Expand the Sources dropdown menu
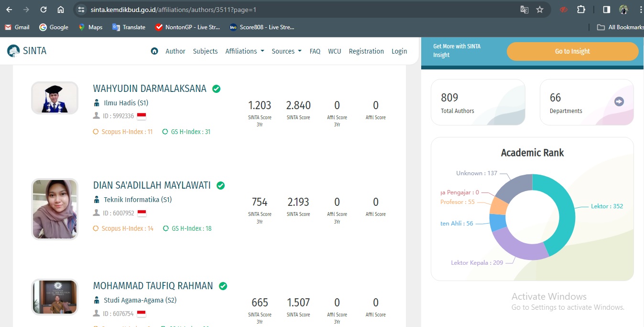The image size is (644, 327). 286,51
